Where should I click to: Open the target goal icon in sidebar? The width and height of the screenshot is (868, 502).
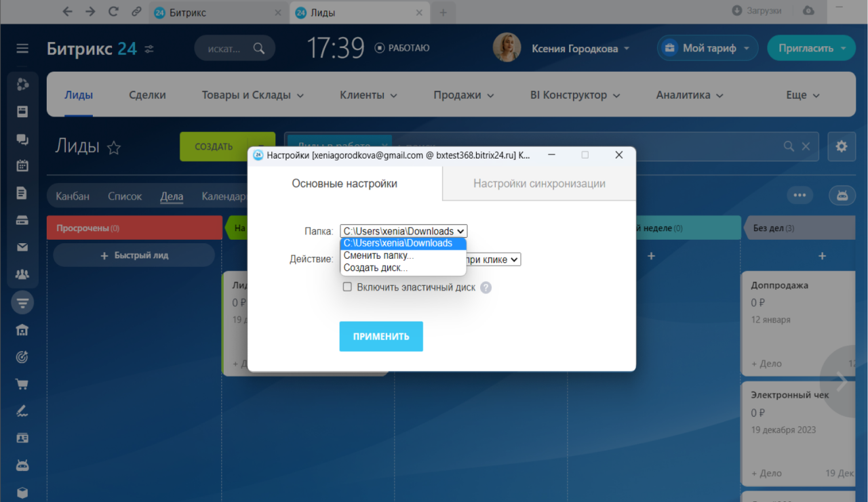(x=22, y=357)
